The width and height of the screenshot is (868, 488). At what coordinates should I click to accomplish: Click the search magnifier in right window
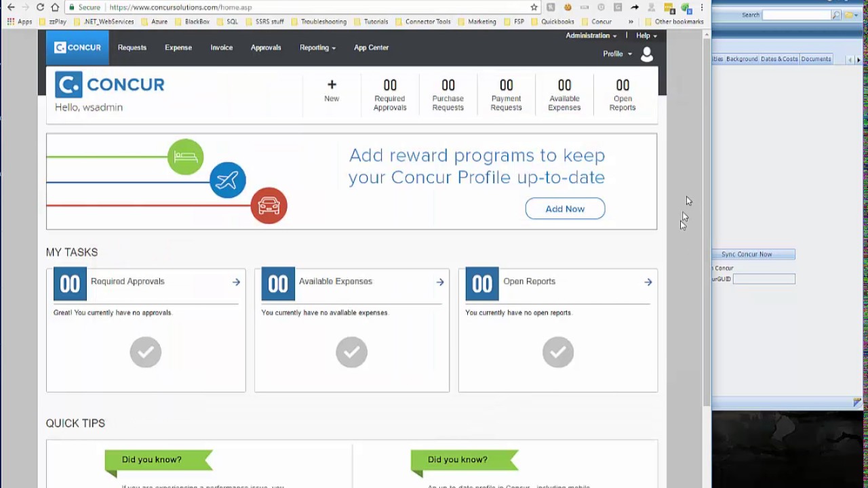836,15
